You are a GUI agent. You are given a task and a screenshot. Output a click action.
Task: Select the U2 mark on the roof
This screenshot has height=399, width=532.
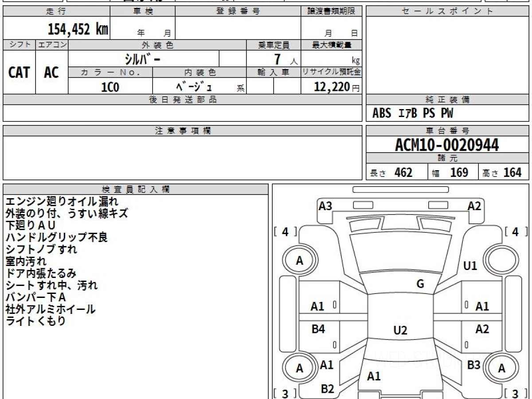400,330
